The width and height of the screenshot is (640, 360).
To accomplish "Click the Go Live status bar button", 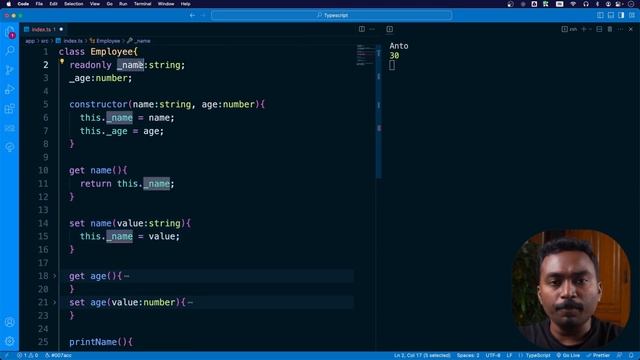I will tap(568, 356).
